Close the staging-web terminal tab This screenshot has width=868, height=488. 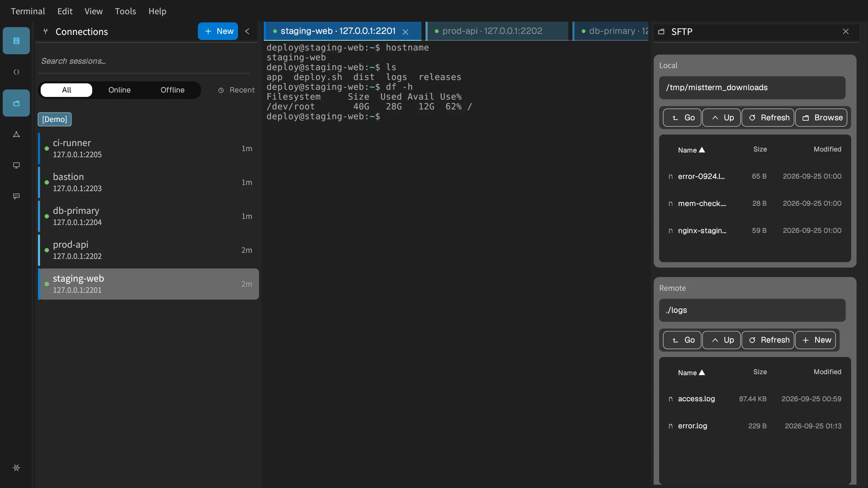[x=405, y=32]
